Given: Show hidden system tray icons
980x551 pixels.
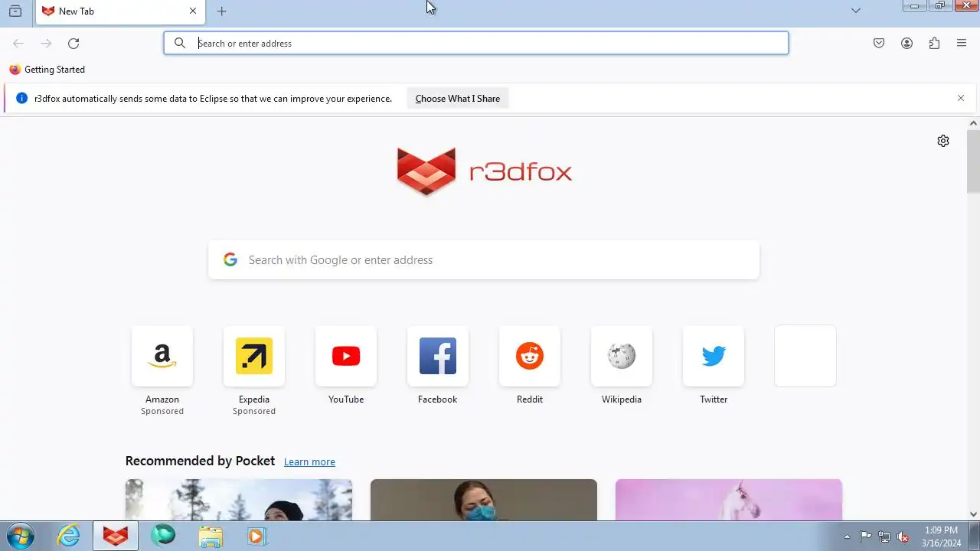Looking at the screenshot, I should [x=847, y=536].
